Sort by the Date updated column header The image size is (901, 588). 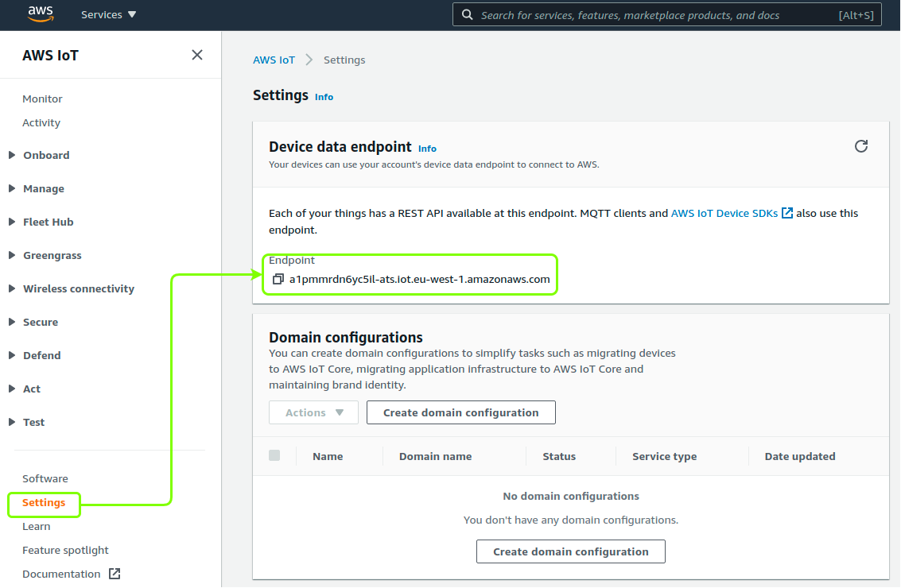point(800,457)
